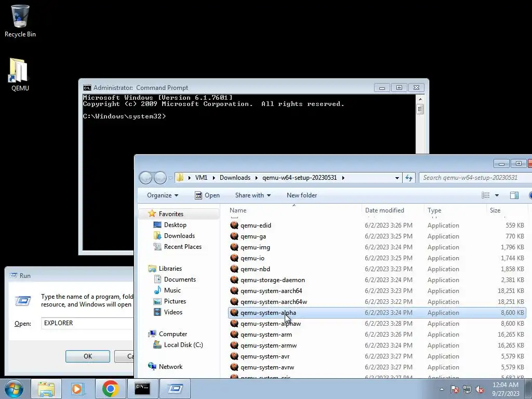The height and width of the screenshot is (399, 532).
Task: Launch Windows Media Player from the taskbar
Action: tap(78, 389)
